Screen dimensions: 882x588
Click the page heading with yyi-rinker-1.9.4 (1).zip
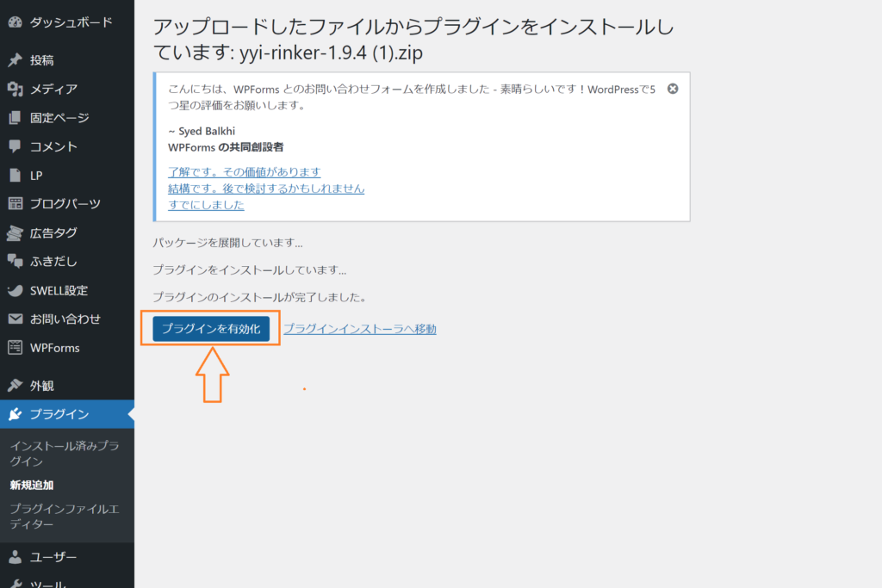[x=413, y=40]
